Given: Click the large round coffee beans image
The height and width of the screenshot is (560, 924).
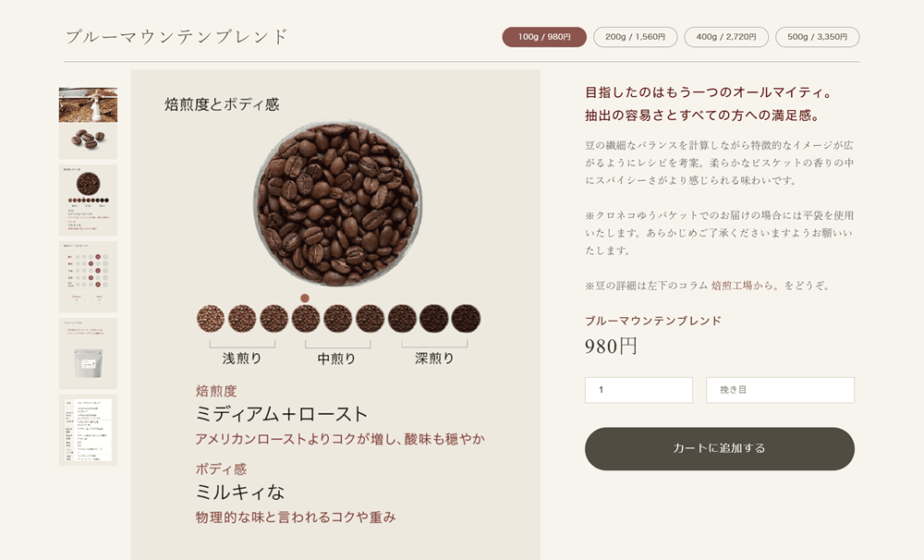Looking at the screenshot, I should (x=337, y=204).
